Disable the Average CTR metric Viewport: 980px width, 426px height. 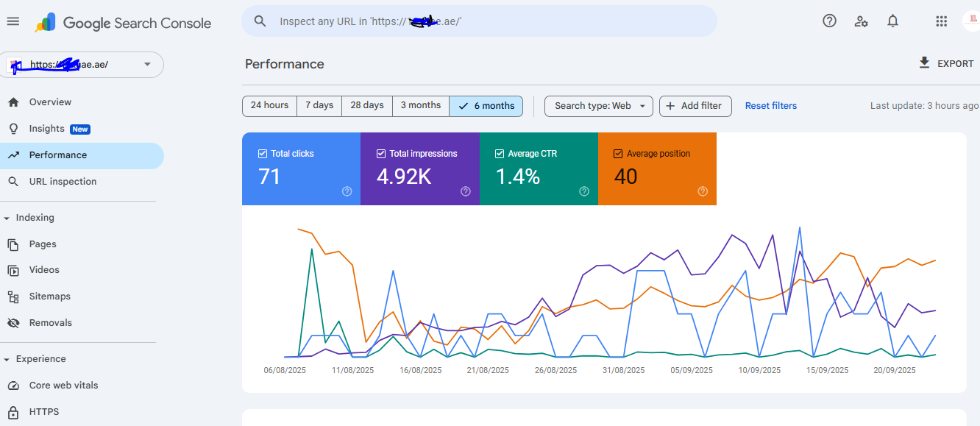point(500,153)
